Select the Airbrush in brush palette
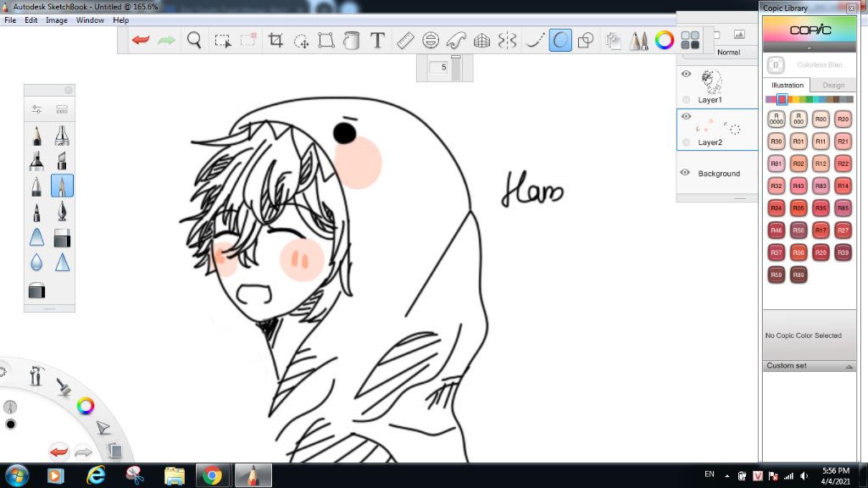Viewport: 868px width, 488px height. [x=62, y=136]
